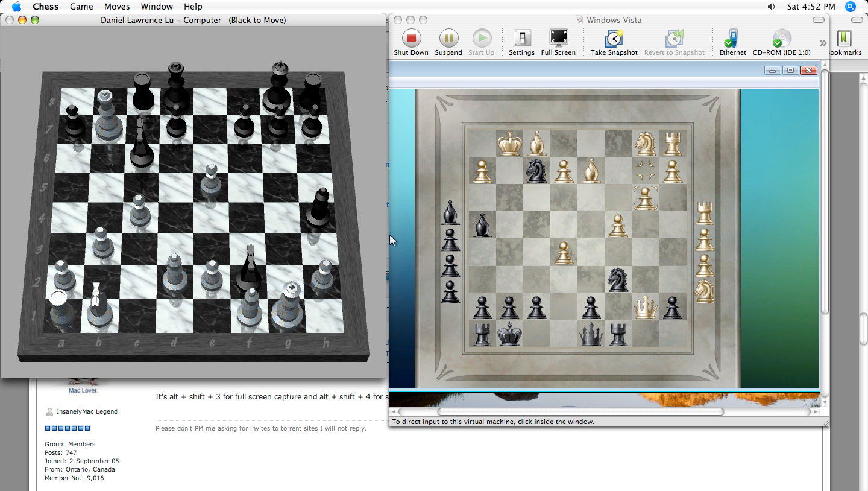Open the Help menu
Viewport: 868px width, 491px height.
click(x=193, y=7)
